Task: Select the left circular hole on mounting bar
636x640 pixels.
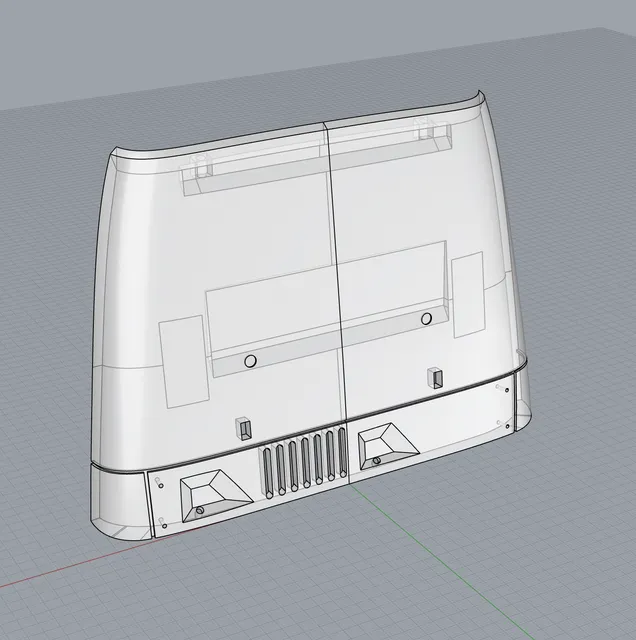Action: point(250,361)
